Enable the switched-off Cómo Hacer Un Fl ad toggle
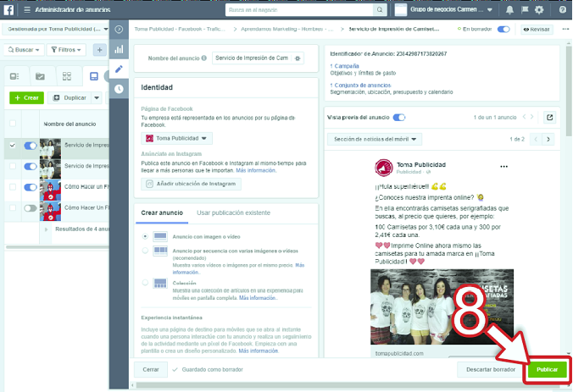Viewport: 573px width, 392px height. pyautogui.click(x=31, y=208)
